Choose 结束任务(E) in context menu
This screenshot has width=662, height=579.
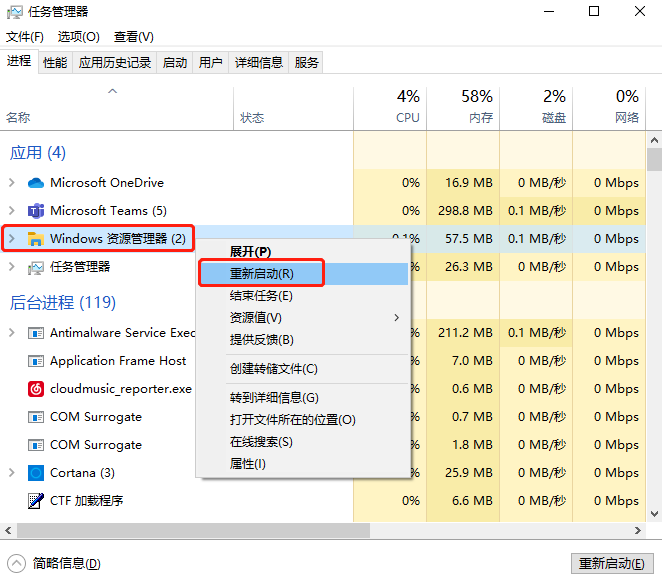[x=304, y=296]
